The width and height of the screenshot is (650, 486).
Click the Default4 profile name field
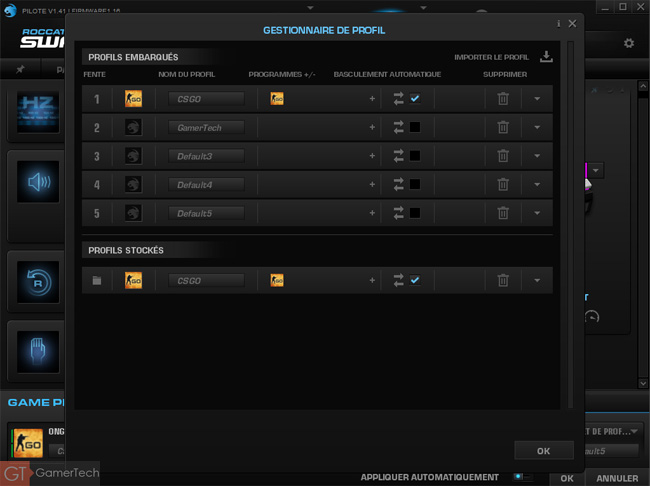pos(206,185)
